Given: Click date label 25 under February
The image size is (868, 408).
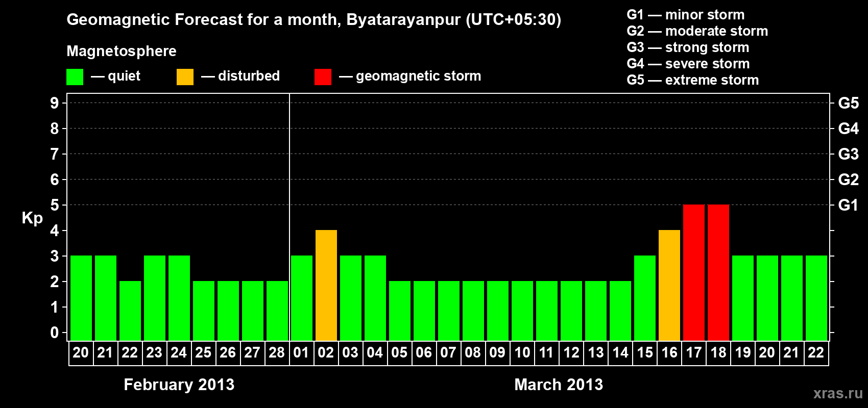Looking at the screenshot, I should (x=203, y=353).
